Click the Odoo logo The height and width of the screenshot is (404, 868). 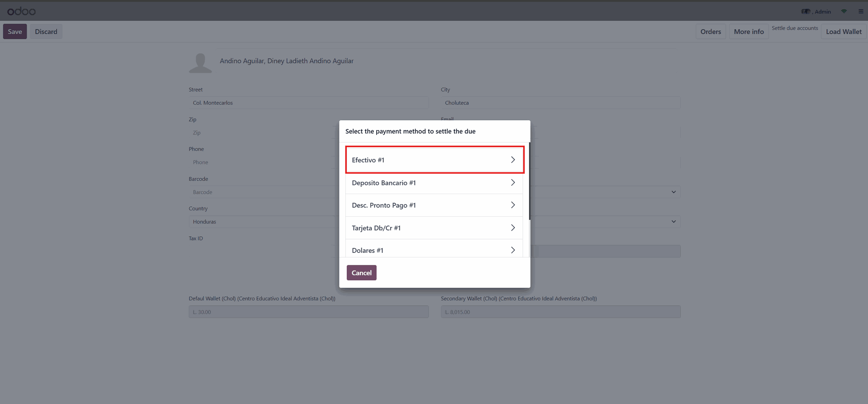(x=21, y=11)
